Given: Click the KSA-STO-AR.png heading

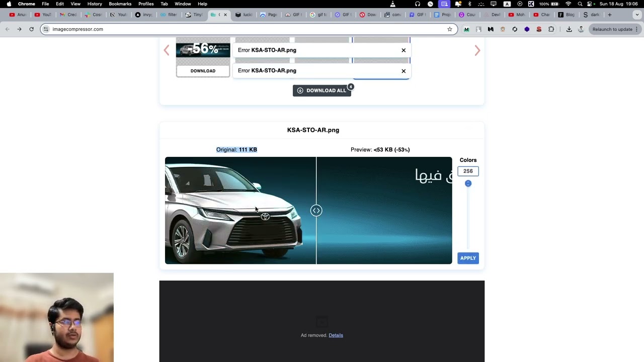Looking at the screenshot, I should [x=313, y=130].
